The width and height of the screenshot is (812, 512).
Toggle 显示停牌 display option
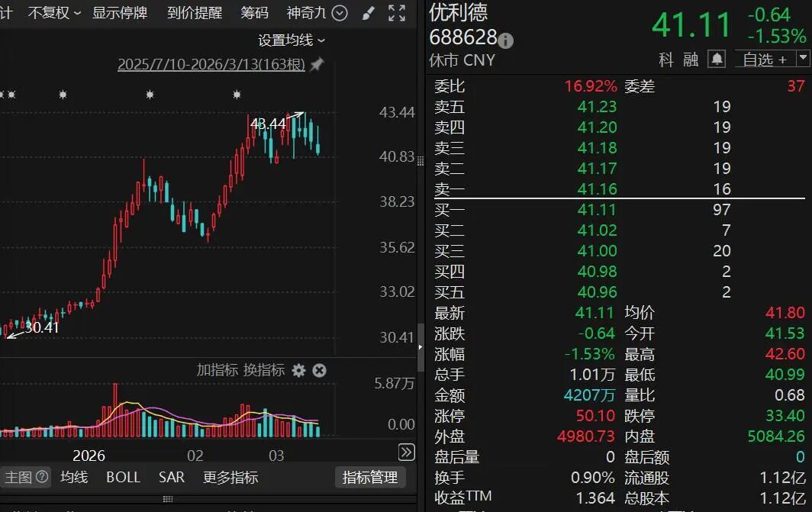pyautogui.click(x=120, y=13)
